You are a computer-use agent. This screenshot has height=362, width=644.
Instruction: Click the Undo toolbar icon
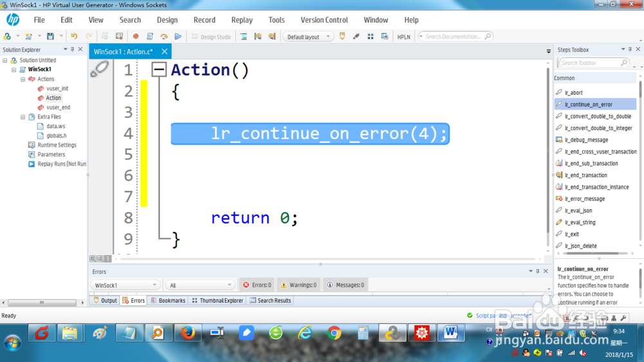click(x=74, y=37)
